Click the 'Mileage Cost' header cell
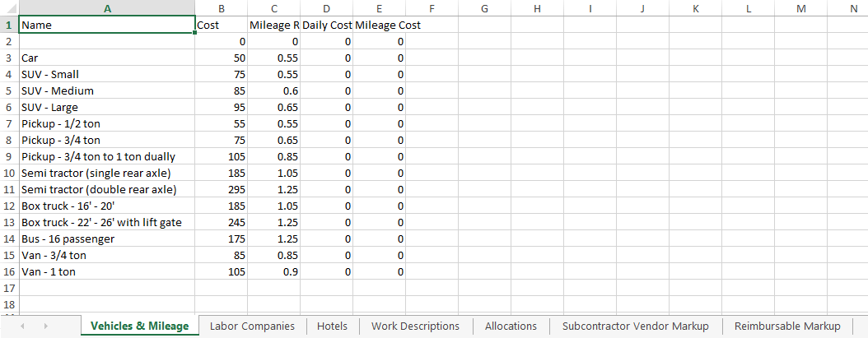This screenshot has width=868, height=338. point(379,25)
